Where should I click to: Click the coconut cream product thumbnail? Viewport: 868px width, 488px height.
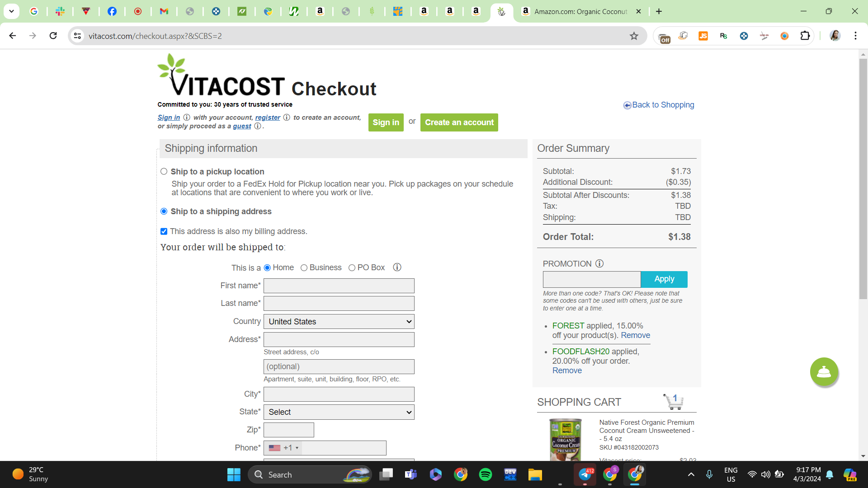coord(565,439)
